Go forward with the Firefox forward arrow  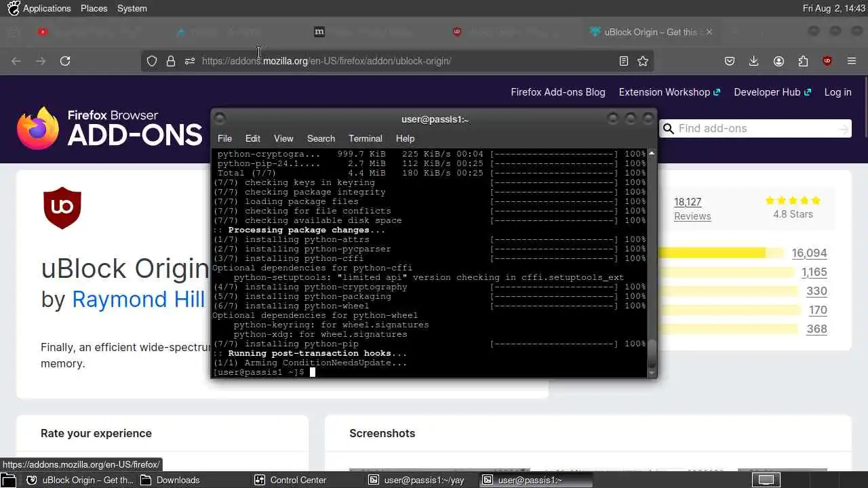[41, 61]
